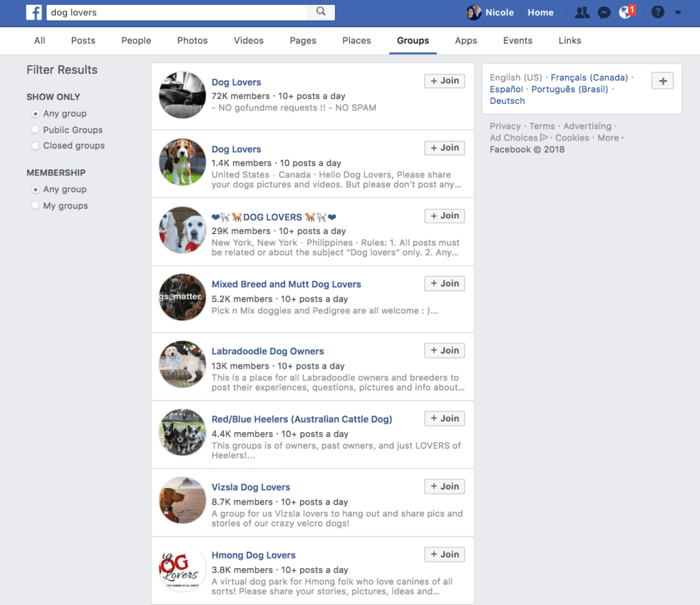This screenshot has height=605, width=700.
Task: Open the DOG LOVERS emoji-titled group link
Action: tap(274, 217)
